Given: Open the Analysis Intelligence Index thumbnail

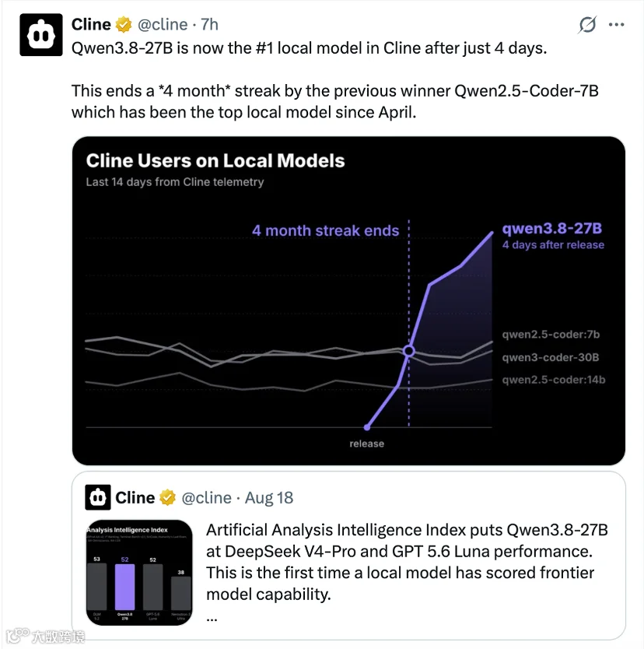Looking at the screenshot, I should click(139, 573).
